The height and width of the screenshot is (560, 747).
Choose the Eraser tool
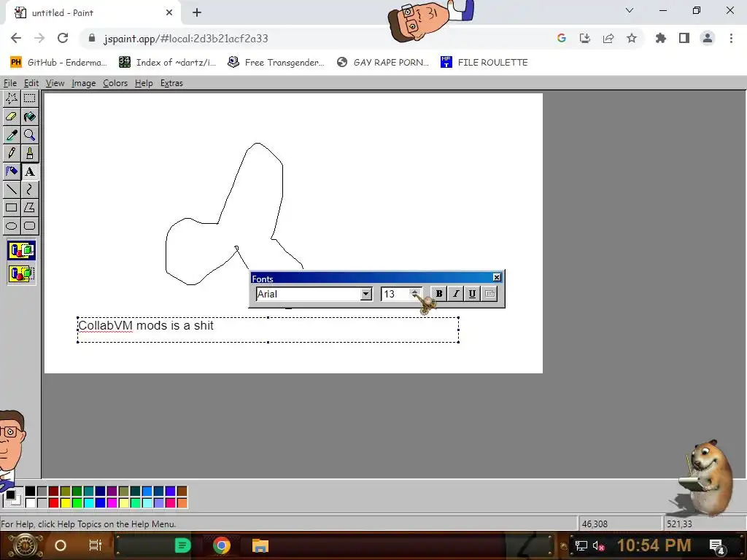pyautogui.click(x=12, y=117)
